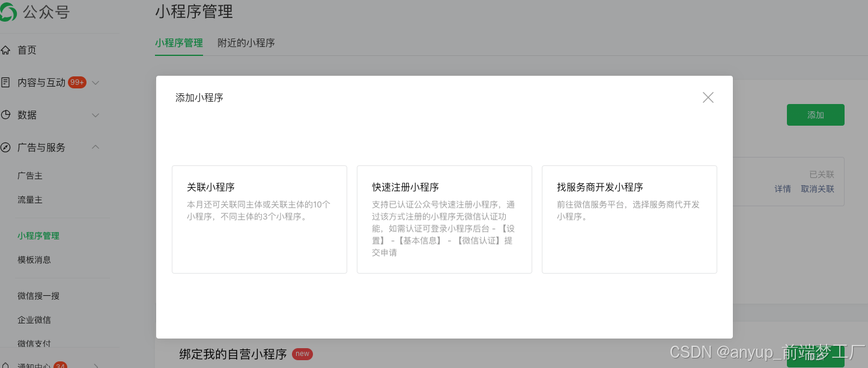Open 微信搜一搜 in the sidebar
The height and width of the screenshot is (368, 868).
(x=38, y=296)
